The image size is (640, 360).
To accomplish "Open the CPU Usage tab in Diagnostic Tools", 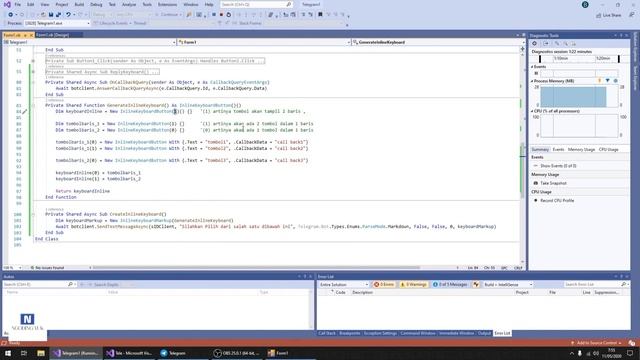I will tap(608, 149).
